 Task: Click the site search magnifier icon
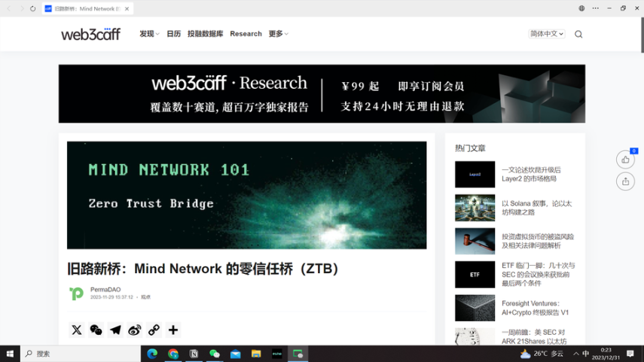tap(578, 34)
